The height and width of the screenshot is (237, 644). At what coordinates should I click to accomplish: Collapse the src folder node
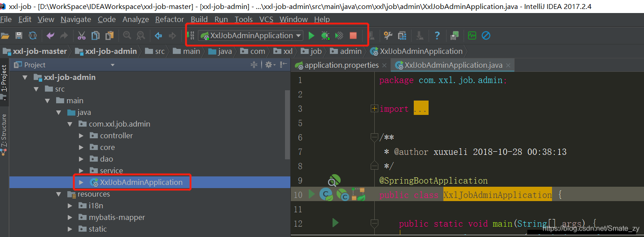click(36, 89)
